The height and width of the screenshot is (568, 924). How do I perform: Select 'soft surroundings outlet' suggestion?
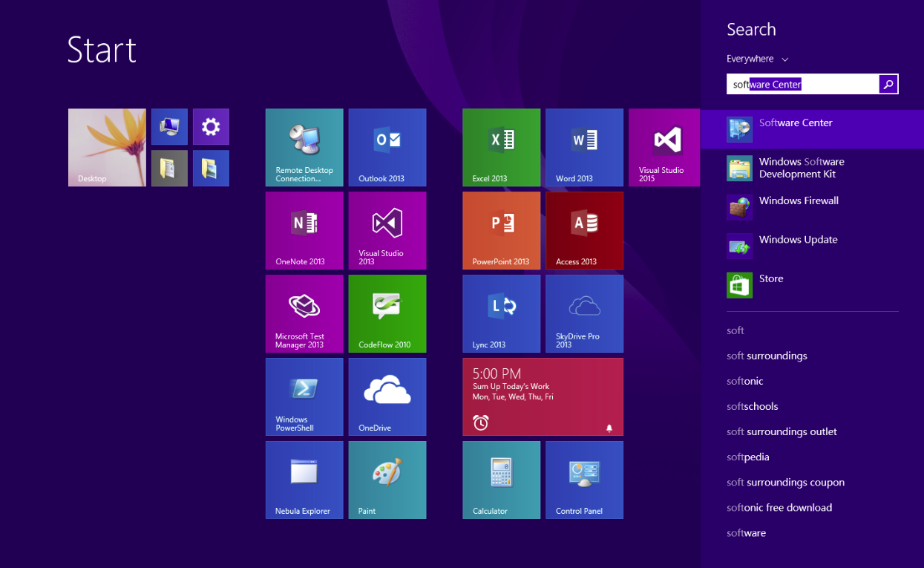pos(782,431)
